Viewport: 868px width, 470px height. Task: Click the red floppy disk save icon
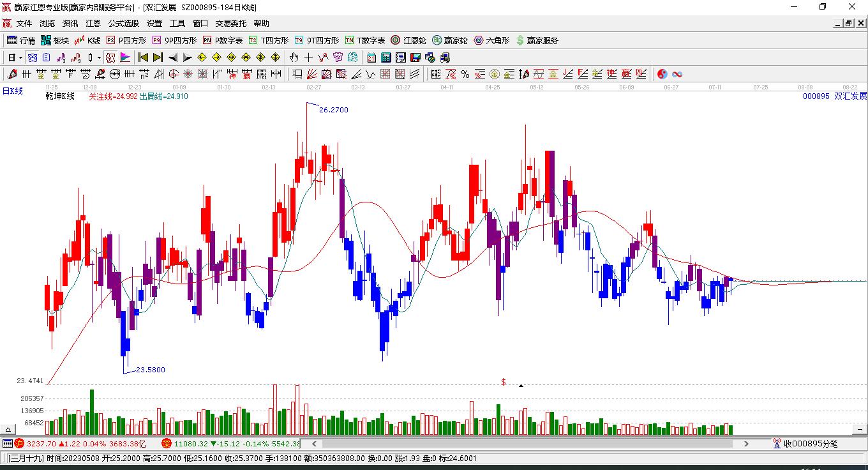point(415,57)
